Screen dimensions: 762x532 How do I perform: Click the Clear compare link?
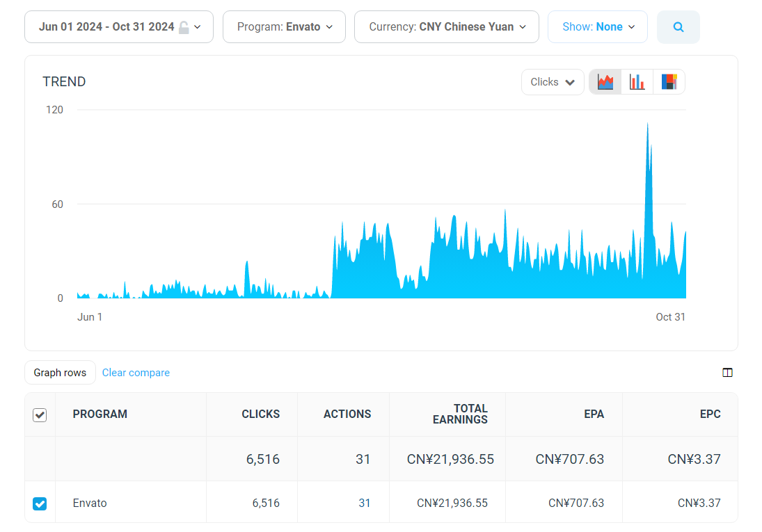[136, 373]
